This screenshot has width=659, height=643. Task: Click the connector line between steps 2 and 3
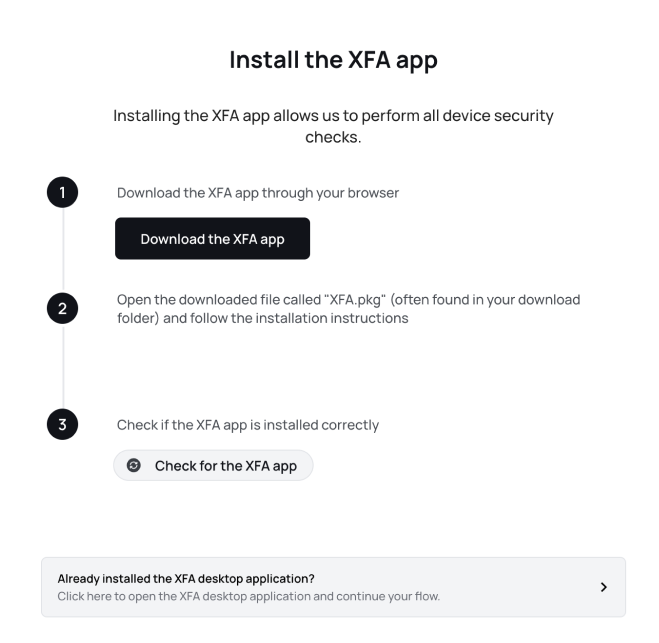click(x=63, y=366)
